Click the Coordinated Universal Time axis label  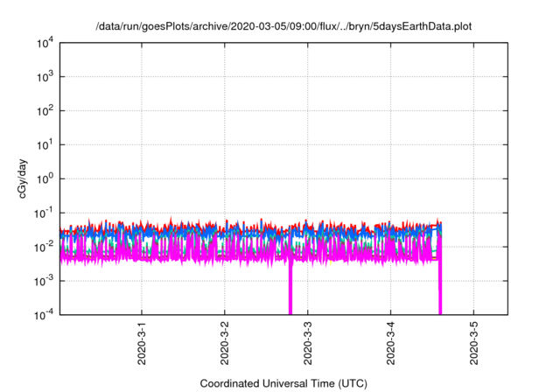(x=283, y=383)
